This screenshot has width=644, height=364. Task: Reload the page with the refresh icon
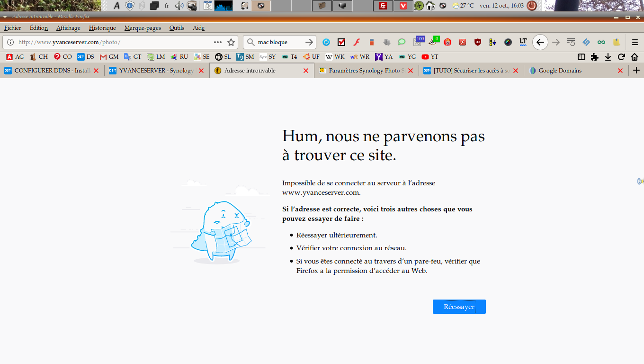[621, 57]
